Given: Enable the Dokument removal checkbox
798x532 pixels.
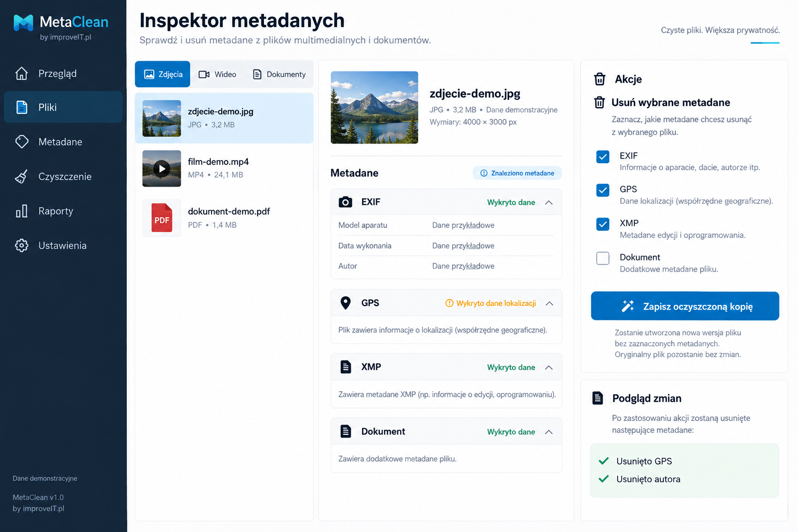Looking at the screenshot, I should pyautogui.click(x=603, y=258).
